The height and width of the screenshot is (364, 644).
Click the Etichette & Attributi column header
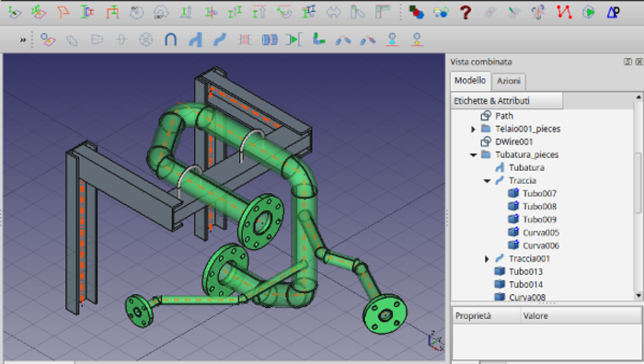pyautogui.click(x=507, y=101)
